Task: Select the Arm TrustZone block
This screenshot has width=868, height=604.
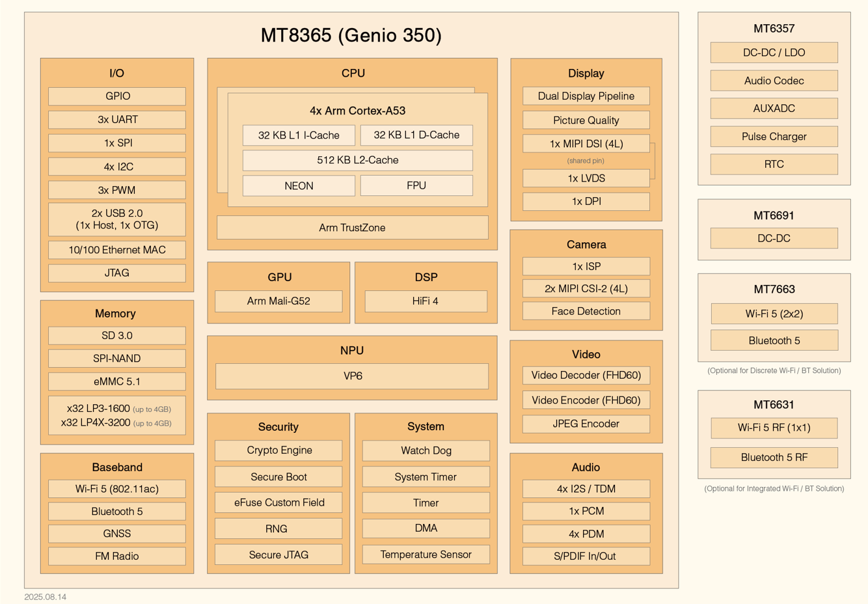Action: pyautogui.click(x=352, y=228)
